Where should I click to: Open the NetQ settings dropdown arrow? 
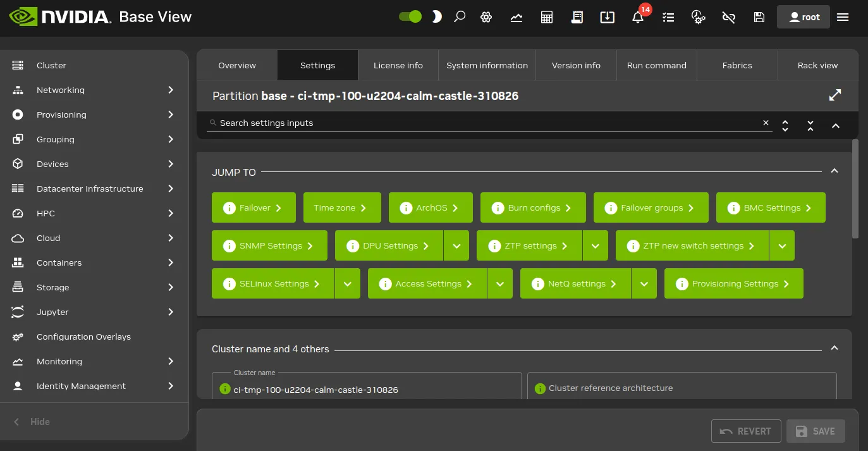[644, 283]
